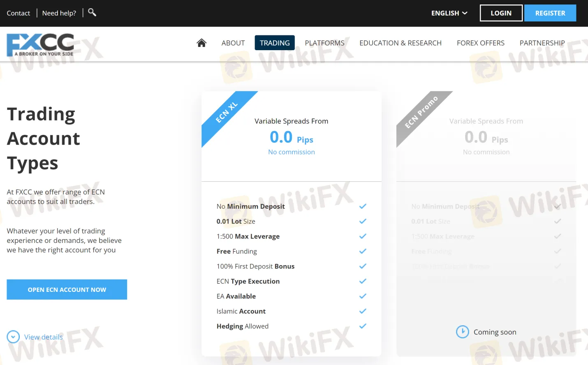
Task: Click the LOGIN button
Action: tap(501, 13)
